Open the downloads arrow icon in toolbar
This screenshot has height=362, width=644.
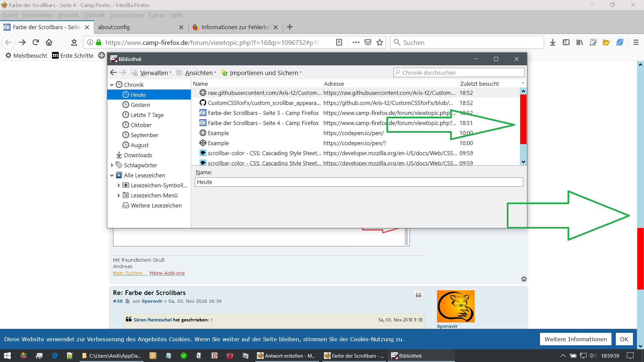point(553,42)
